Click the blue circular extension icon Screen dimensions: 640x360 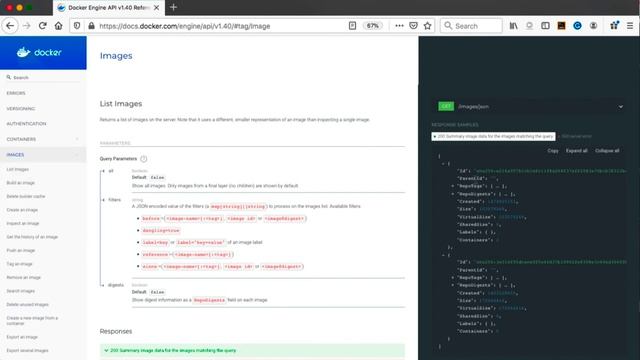click(x=577, y=26)
